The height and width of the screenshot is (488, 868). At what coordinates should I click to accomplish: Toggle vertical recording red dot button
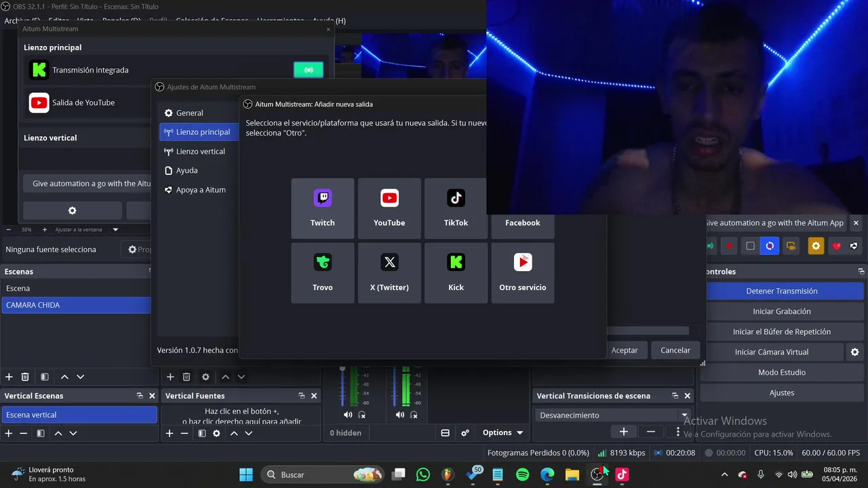point(729,246)
